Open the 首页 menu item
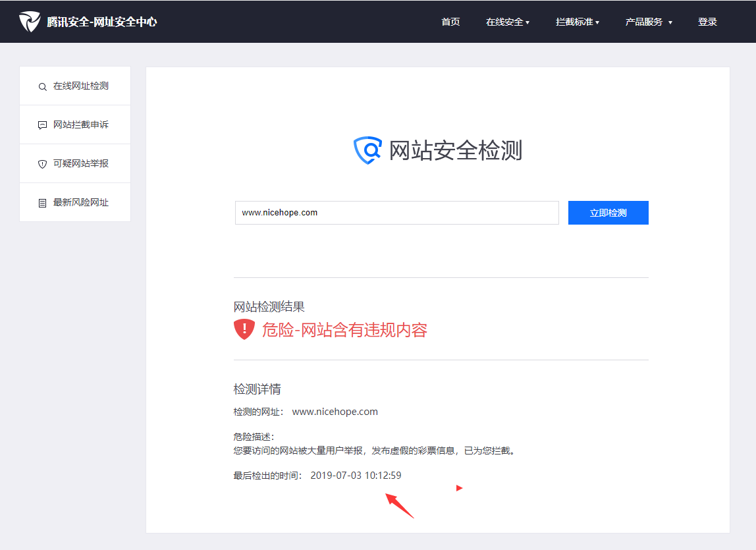Image resolution: width=756 pixels, height=550 pixels. 450,22
